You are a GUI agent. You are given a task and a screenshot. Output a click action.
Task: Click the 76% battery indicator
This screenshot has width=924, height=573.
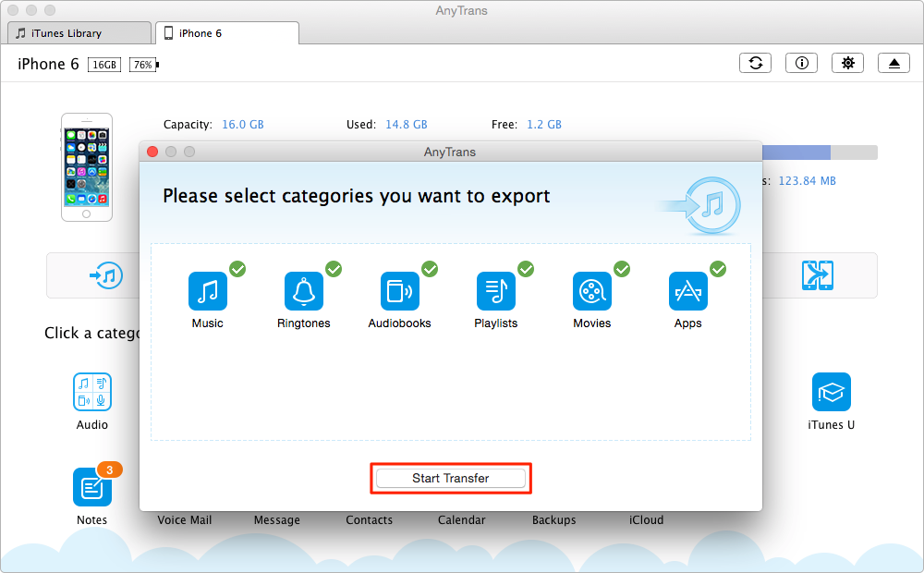pyautogui.click(x=143, y=65)
